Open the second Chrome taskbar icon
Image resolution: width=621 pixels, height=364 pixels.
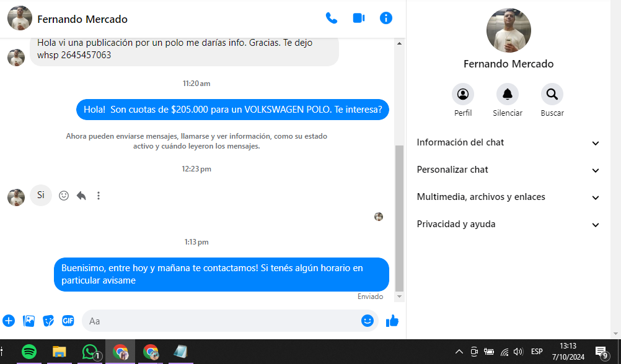(x=151, y=352)
